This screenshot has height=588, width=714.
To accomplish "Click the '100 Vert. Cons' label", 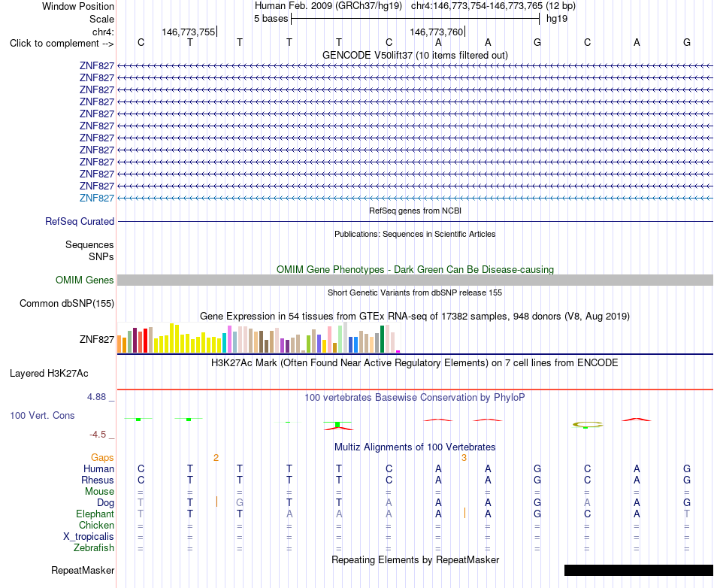I will 42,415.
